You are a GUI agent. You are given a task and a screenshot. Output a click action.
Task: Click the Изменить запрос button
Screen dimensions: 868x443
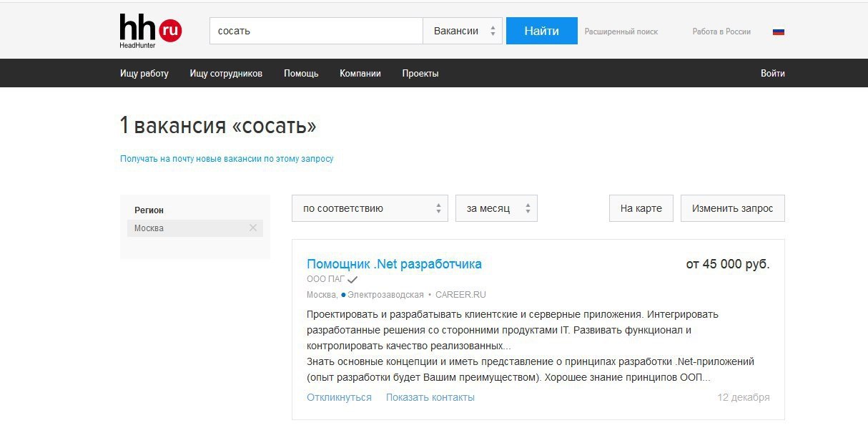[x=733, y=208]
